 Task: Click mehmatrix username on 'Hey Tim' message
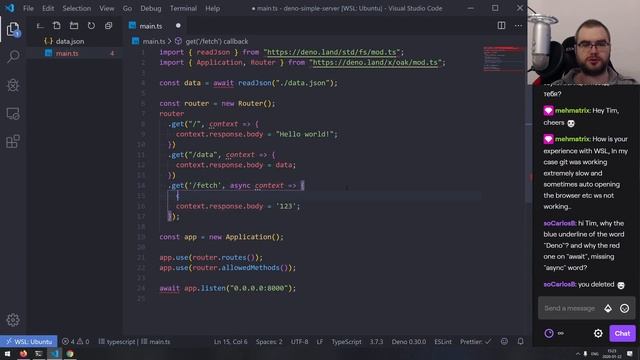572,111
